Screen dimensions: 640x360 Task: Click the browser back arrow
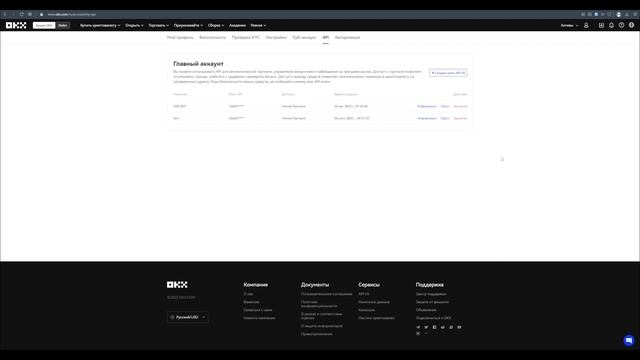pos(5,14)
